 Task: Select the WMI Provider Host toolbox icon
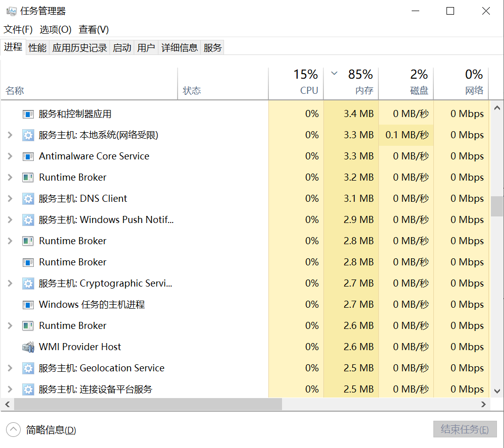point(28,347)
